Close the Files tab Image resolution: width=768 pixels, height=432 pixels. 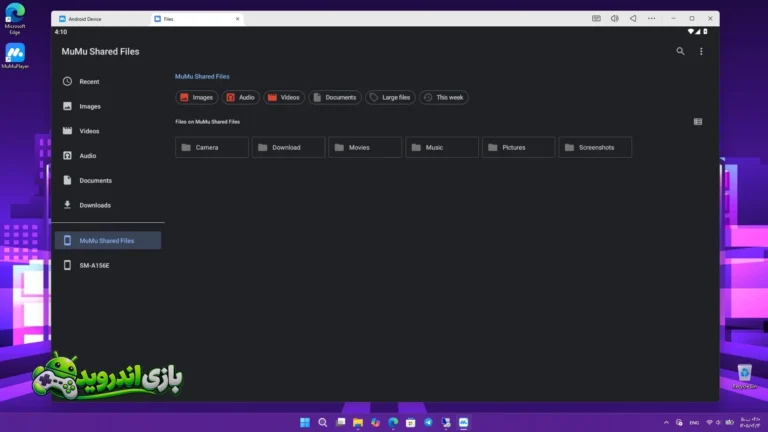[238, 19]
